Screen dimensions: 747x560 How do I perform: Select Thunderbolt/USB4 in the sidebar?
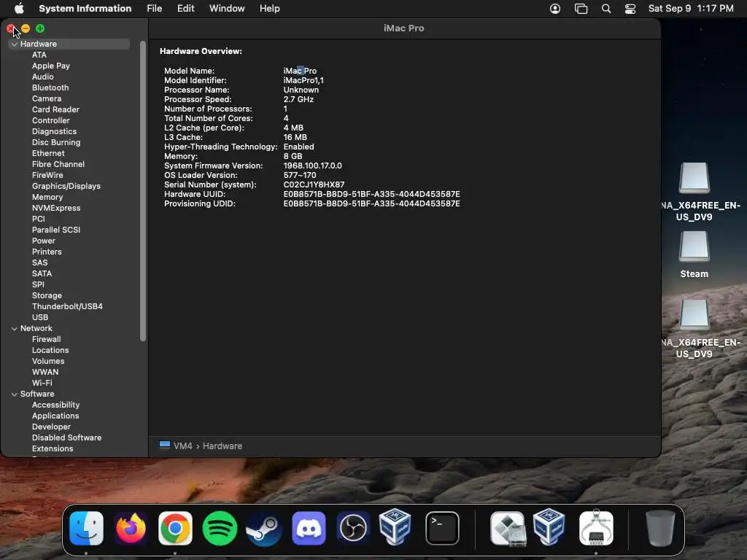tap(67, 307)
